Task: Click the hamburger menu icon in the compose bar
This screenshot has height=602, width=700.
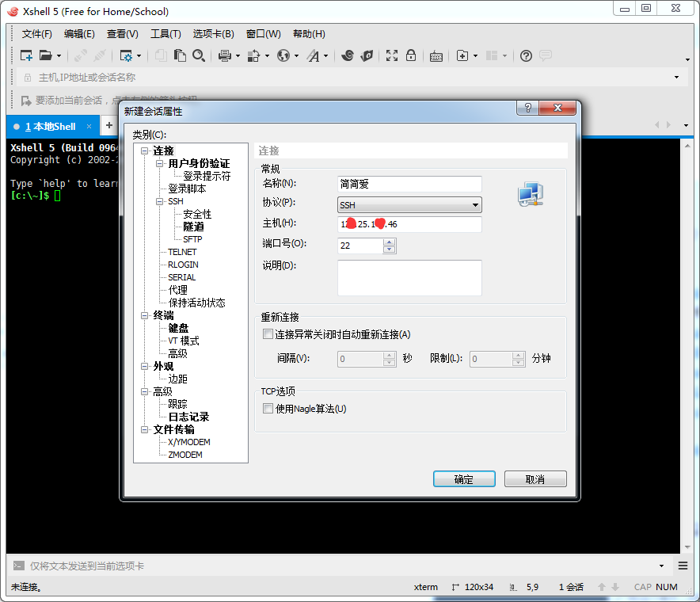Action: point(683,566)
